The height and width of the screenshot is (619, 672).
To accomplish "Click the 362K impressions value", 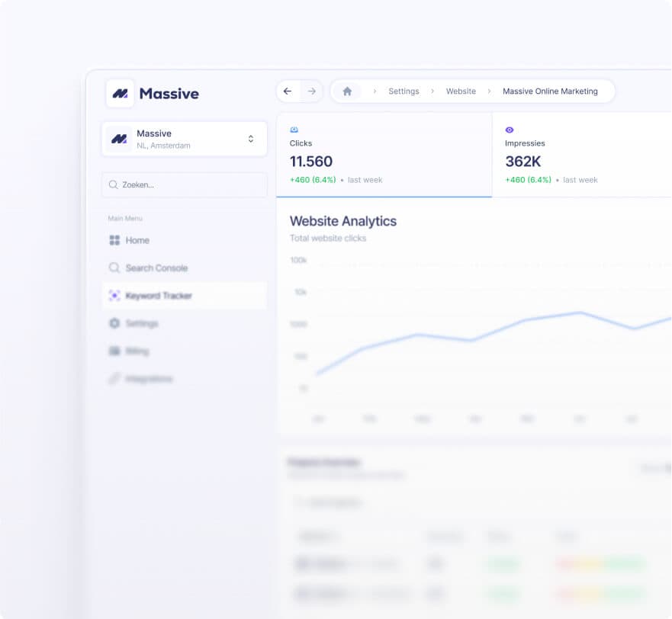I will [522, 162].
